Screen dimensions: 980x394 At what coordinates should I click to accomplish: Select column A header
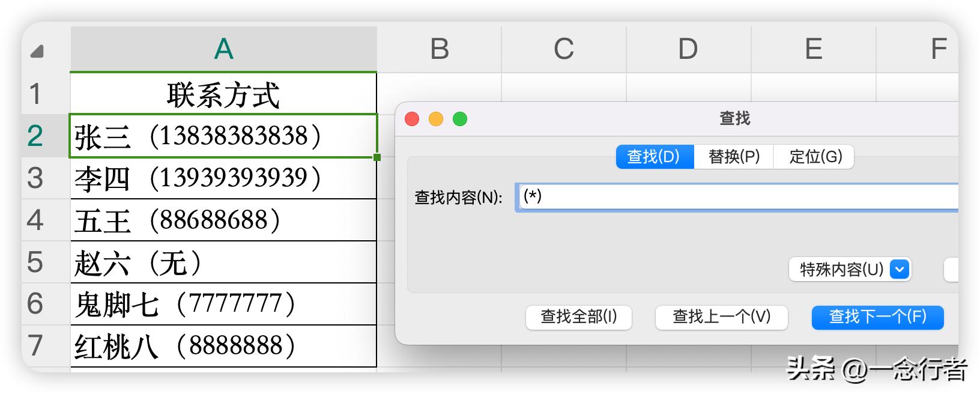pos(223,49)
